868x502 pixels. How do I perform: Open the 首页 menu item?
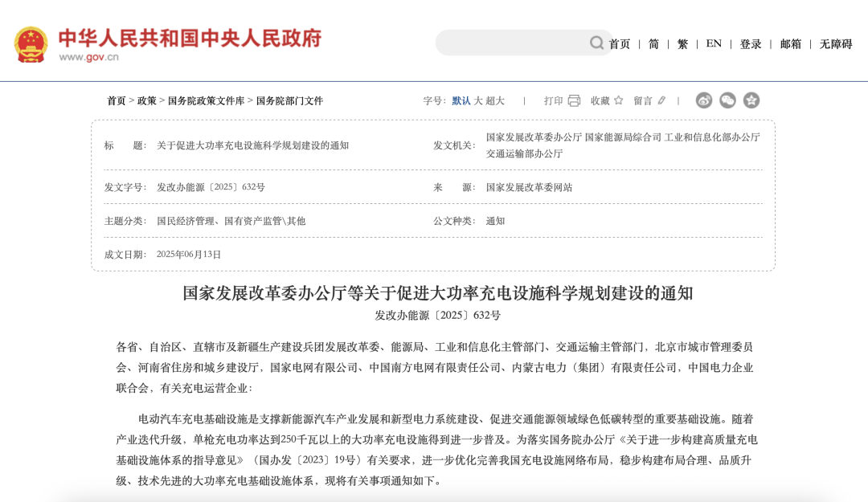coord(619,43)
